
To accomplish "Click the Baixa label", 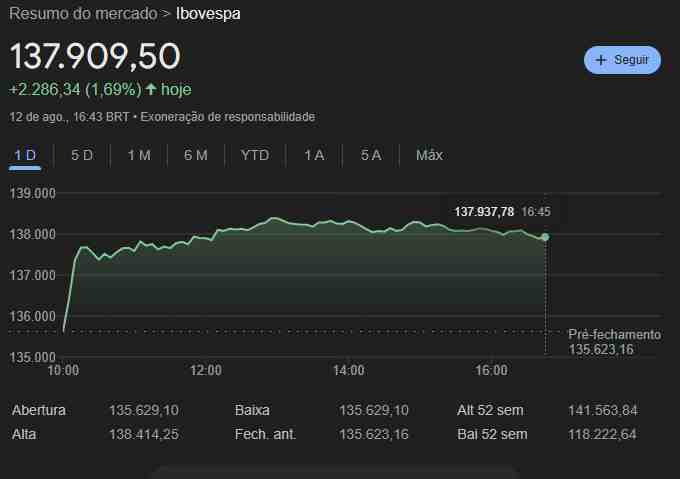I will pos(252,410).
